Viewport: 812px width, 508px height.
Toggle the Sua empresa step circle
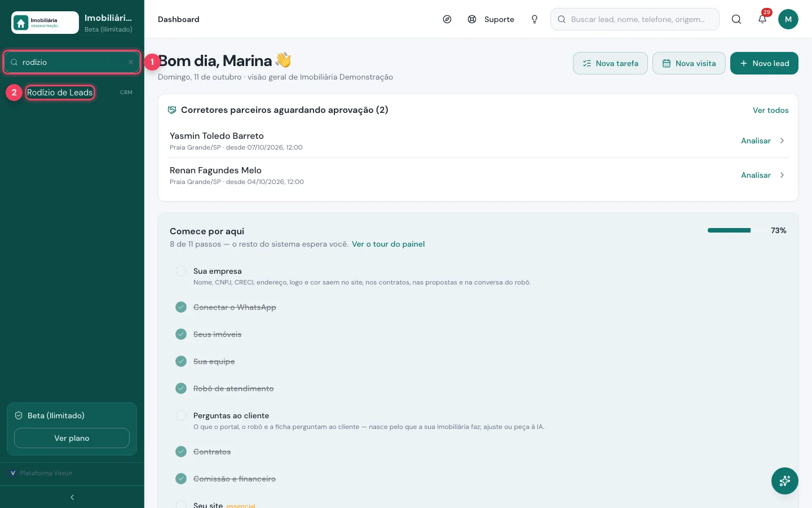pyautogui.click(x=181, y=271)
